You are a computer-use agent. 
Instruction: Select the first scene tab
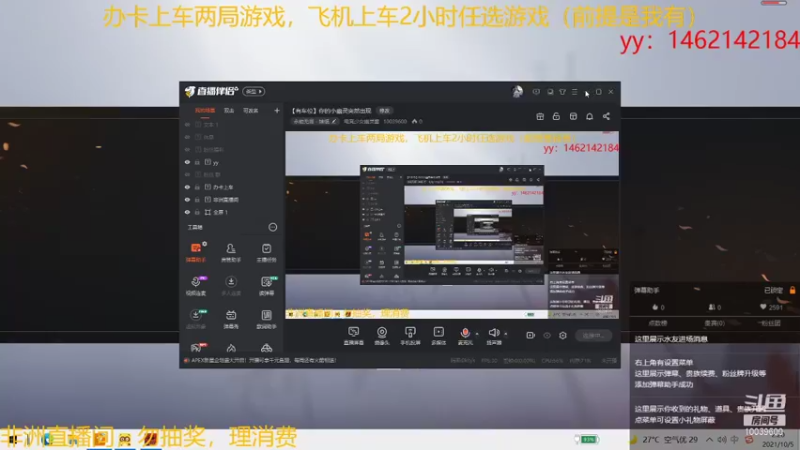(x=205, y=110)
